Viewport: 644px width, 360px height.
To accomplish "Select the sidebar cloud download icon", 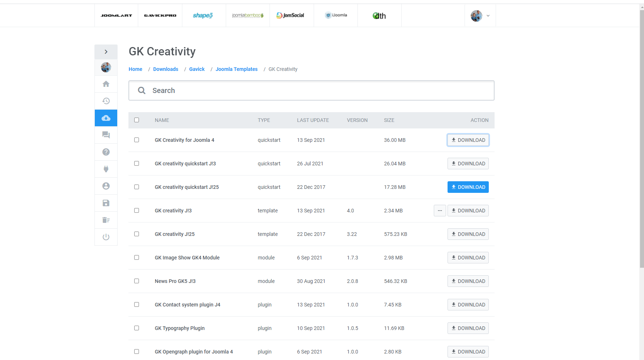I will pyautogui.click(x=106, y=118).
